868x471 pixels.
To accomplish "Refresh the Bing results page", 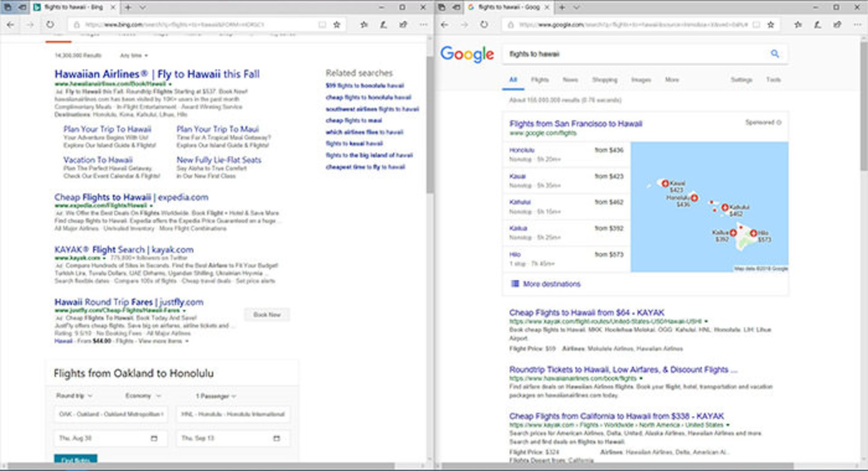I will [x=50, y=24].
